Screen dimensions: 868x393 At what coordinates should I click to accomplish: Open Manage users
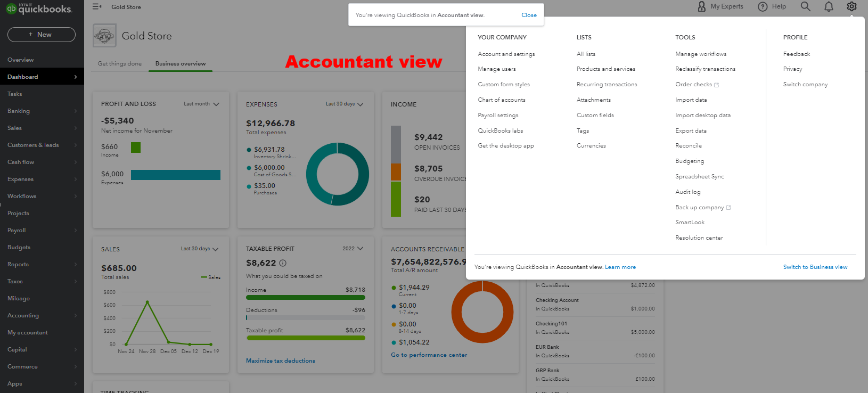[497, 69]
